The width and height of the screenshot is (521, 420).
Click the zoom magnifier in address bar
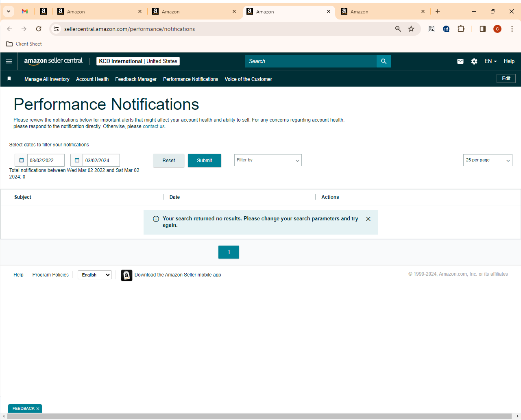(x=398, y=29)
